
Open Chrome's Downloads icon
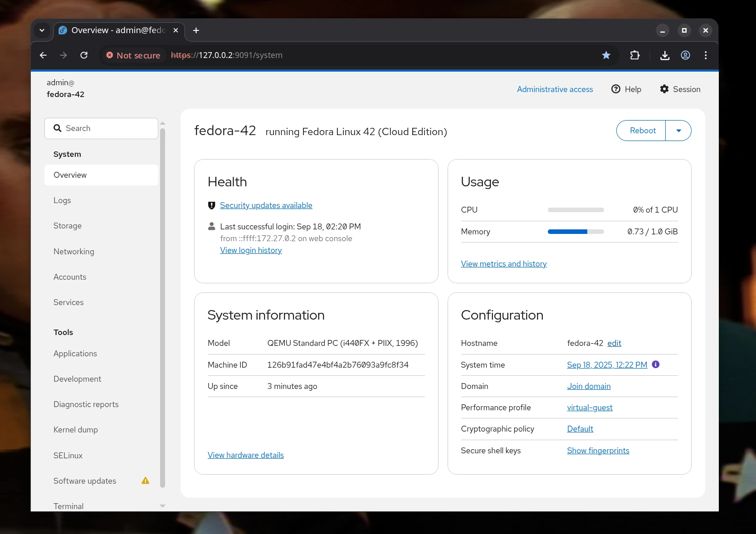pos(664,55)
